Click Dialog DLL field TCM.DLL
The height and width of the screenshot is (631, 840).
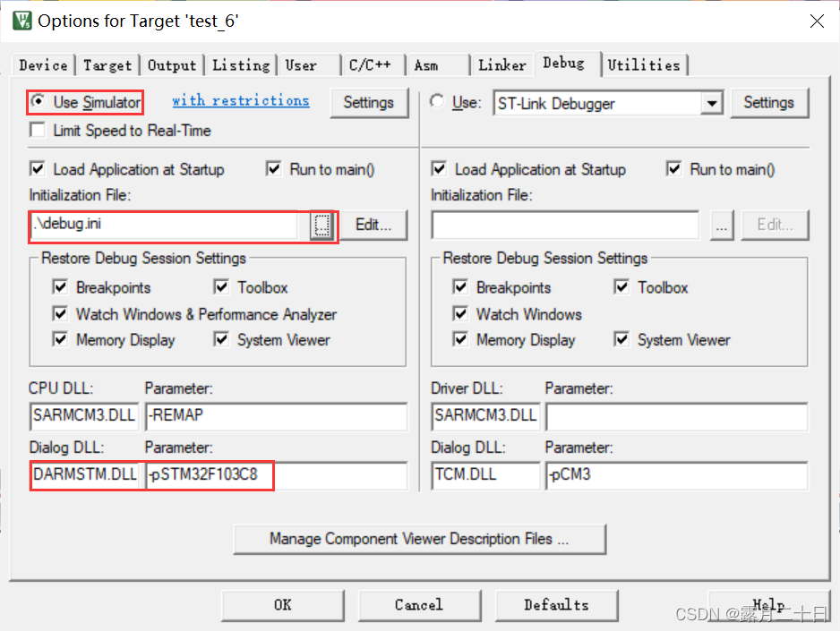(x=485, y=475)
